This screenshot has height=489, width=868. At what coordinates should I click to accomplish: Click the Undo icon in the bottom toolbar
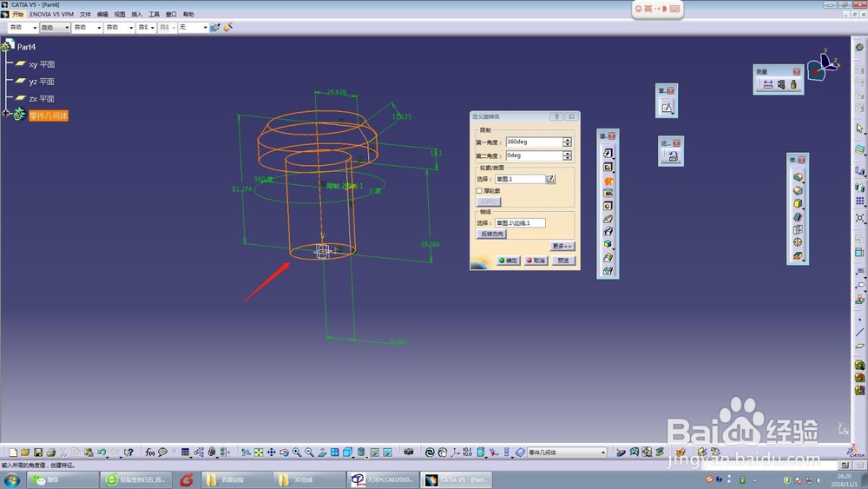[x=102, y=453]
